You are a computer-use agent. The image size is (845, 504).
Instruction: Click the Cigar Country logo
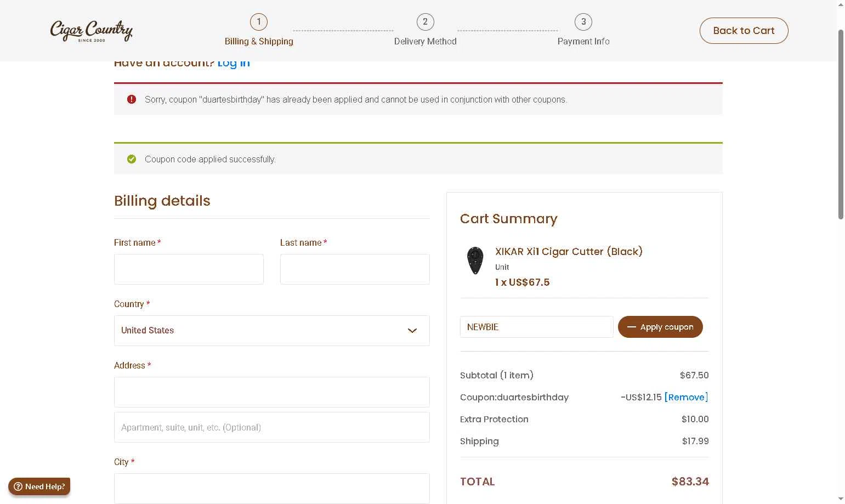[91, 31]
